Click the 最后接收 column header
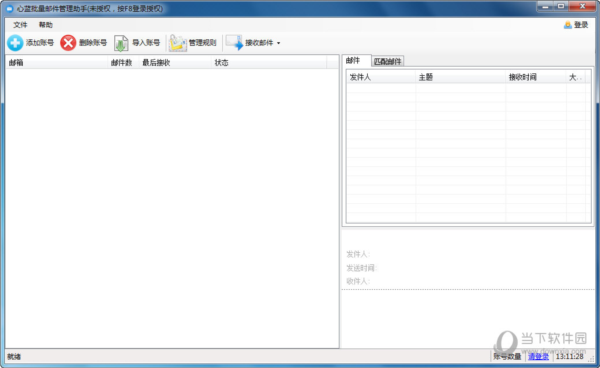The width and height of the screenshot is (600, 368). pos(175,63)
